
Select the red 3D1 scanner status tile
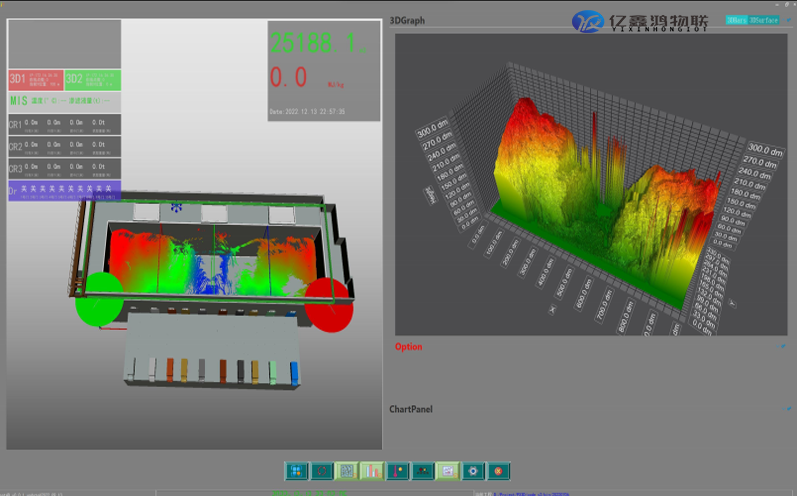(36, 80)
